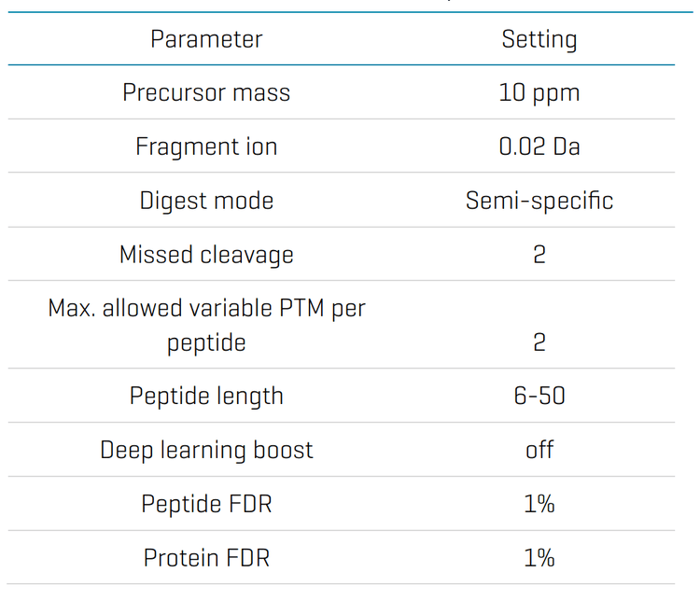Click the variable PTM per peptide value
The image size is (700, 600).
[539, 342]
